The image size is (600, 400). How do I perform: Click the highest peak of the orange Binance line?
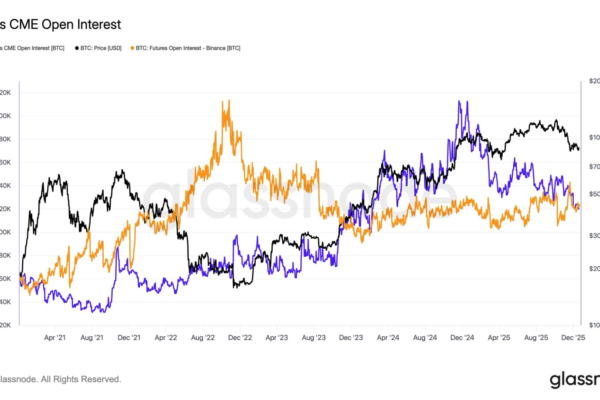228,101
